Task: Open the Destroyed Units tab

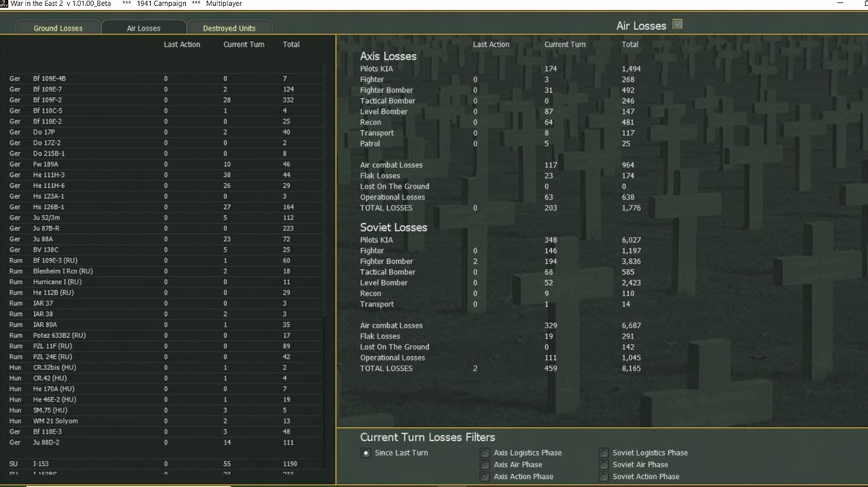Action: point(229,28)
